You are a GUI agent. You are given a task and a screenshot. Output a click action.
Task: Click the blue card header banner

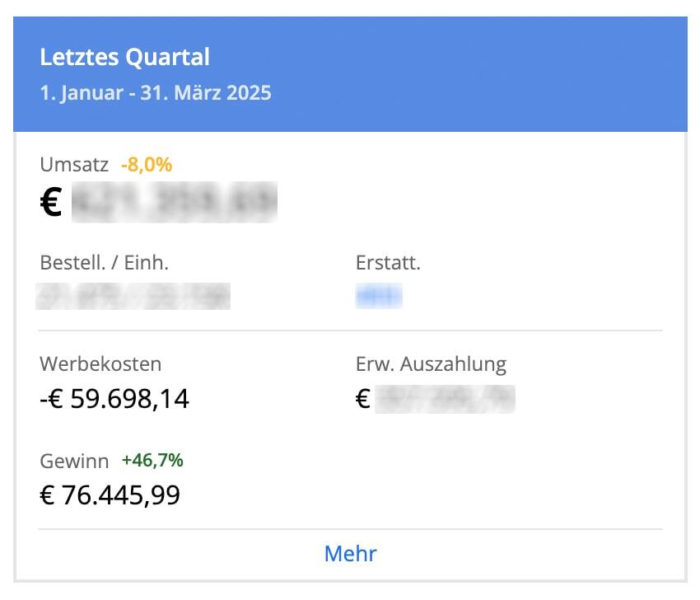pos(351,74)
